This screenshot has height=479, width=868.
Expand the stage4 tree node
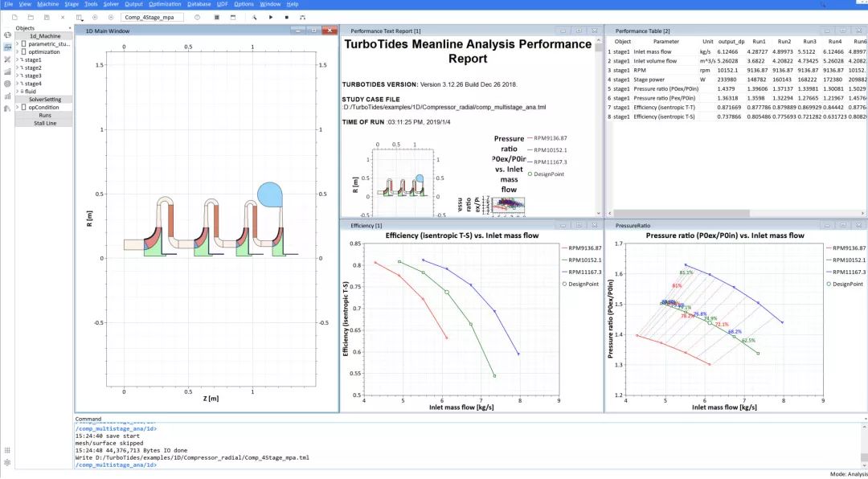[x=17, y=84]
